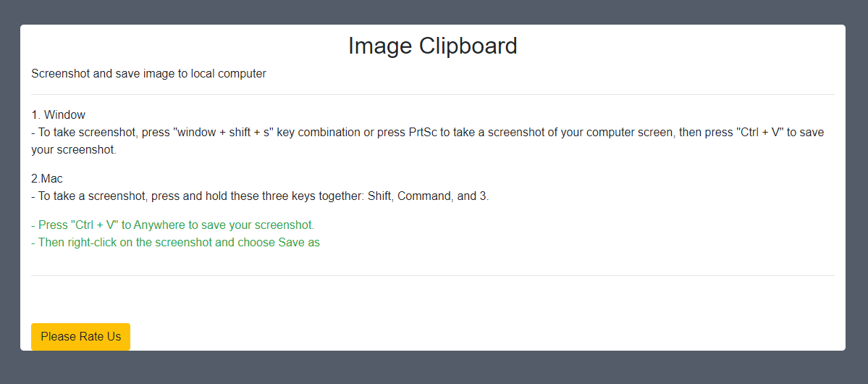The image size is (868, 384).
Task: Click the divider line below the subtitle
Action: [x=432, y=95]
